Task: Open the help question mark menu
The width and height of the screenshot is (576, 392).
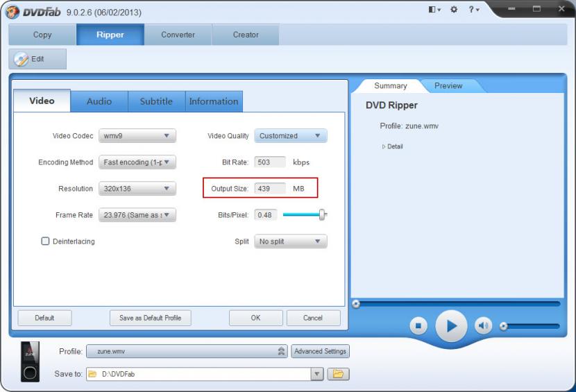Action: (472, 10)
